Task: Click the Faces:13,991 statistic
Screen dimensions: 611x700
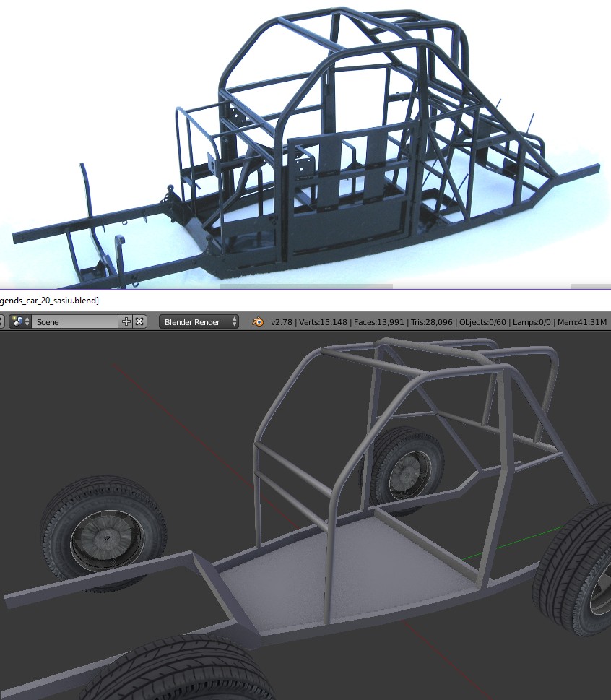Action: pyautogui.click(x=379, y=322)
